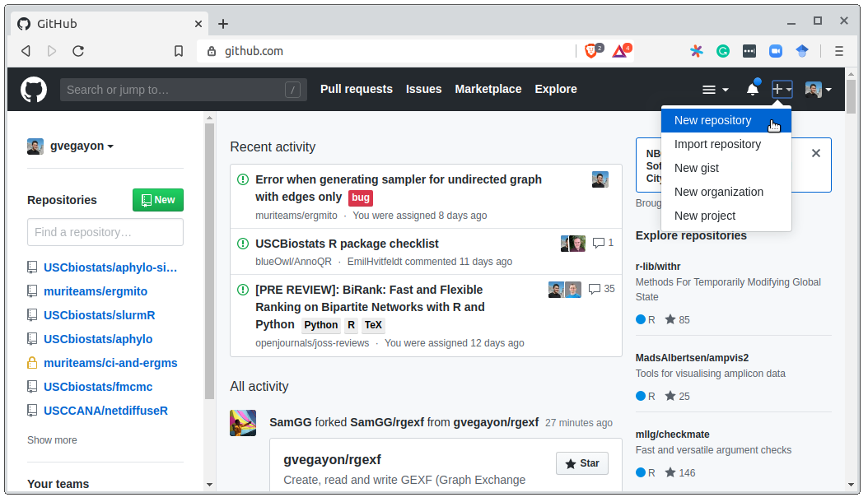Open mllg/checkmate repository
Screen dimensions: 868x502
point(672,434)
